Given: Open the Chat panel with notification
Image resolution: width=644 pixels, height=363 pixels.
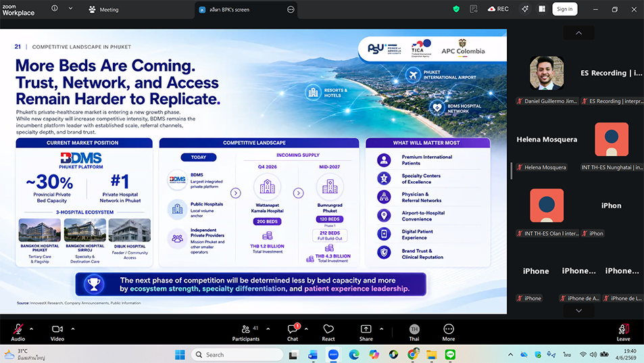Looking at the screenshot, I should tap(293, 332).
